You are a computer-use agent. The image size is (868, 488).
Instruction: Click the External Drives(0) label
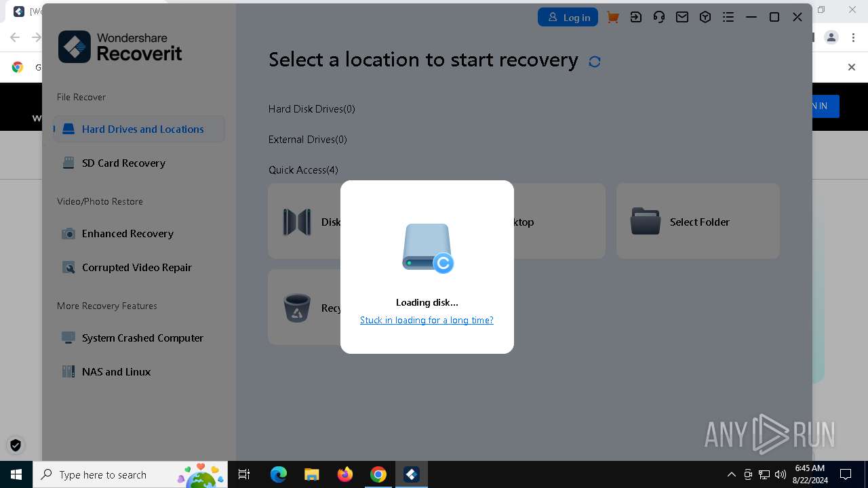307,139
